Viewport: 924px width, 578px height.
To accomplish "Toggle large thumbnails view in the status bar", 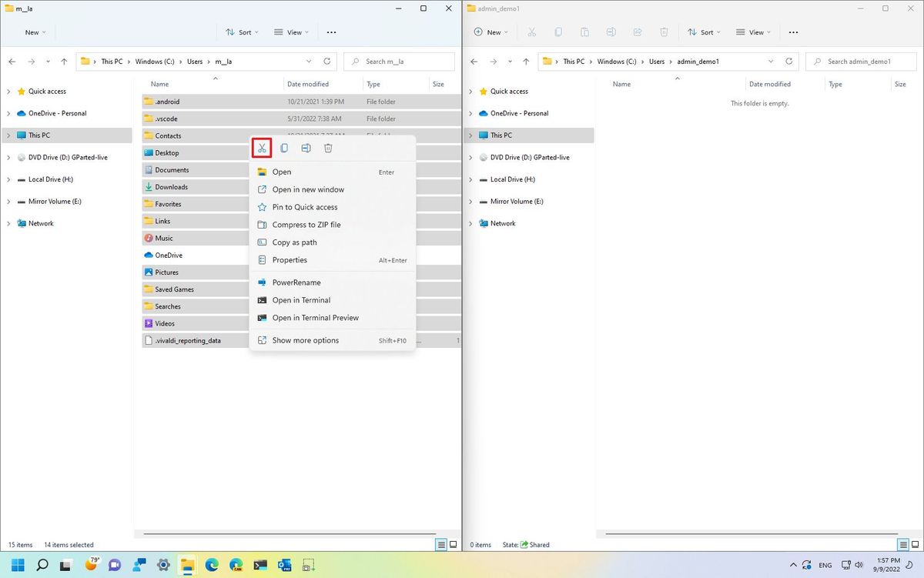I will point(454,544).
